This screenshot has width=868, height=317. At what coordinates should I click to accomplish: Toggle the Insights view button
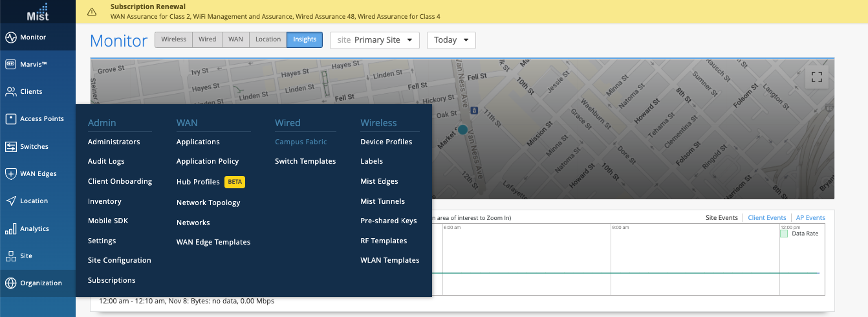[x=305, y=39]
